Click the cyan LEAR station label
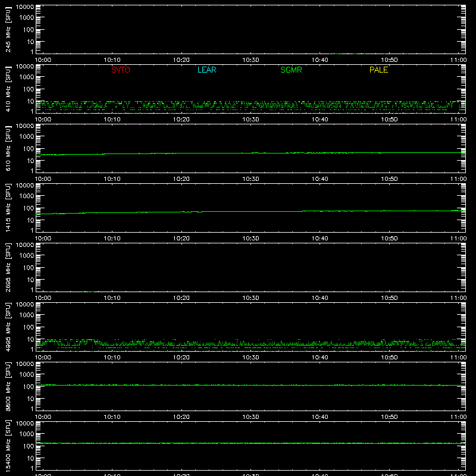The height and width of the screenshot is (476, 476). click(206, 70)
